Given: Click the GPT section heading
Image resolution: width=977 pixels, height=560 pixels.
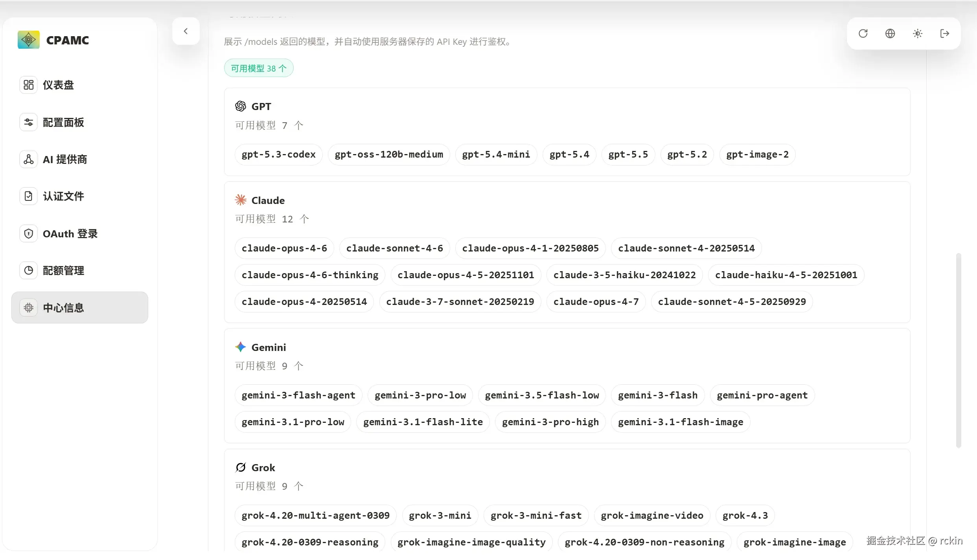Looking at the screenshot, I should tap(261, 106).
